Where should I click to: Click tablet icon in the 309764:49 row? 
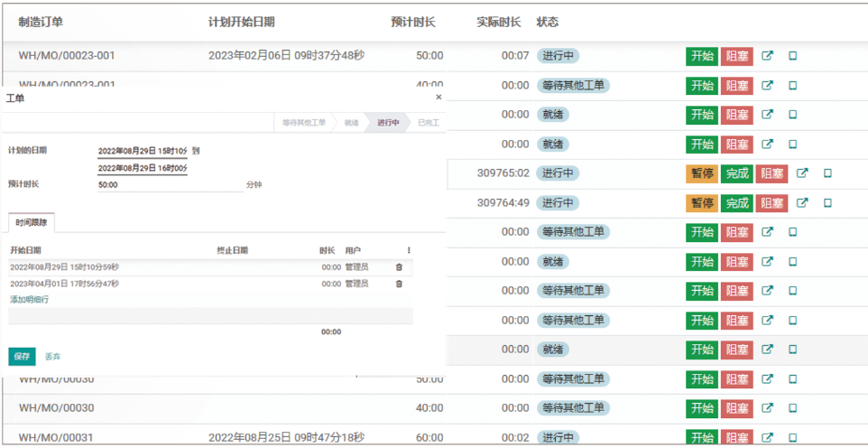point(827,203)
